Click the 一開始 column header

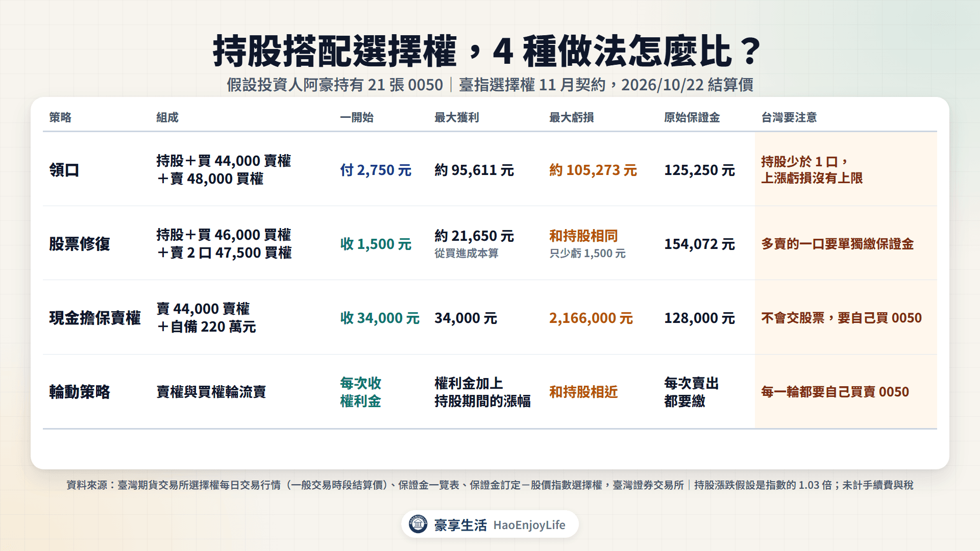(357, 117)
